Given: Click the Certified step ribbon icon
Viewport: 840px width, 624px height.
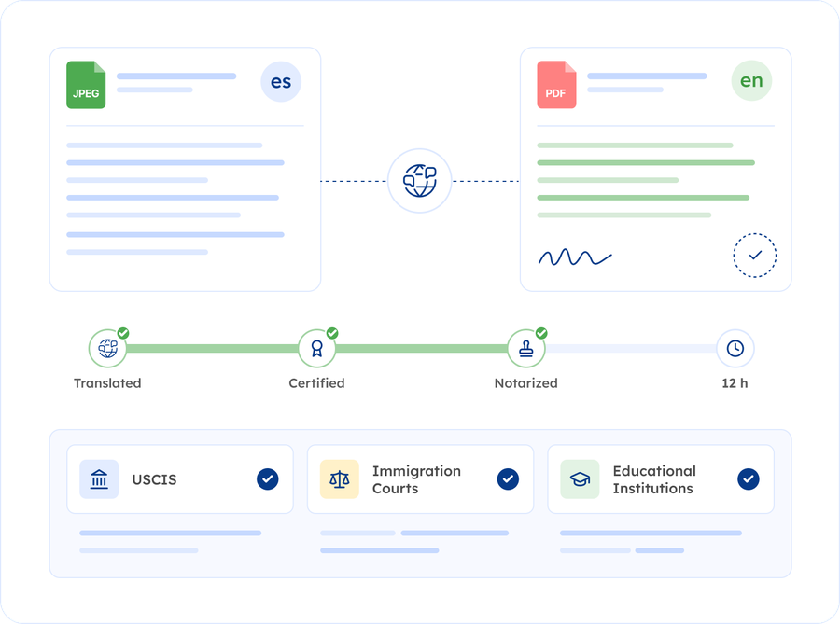Looking at the screenshot, I should point(316,349).
